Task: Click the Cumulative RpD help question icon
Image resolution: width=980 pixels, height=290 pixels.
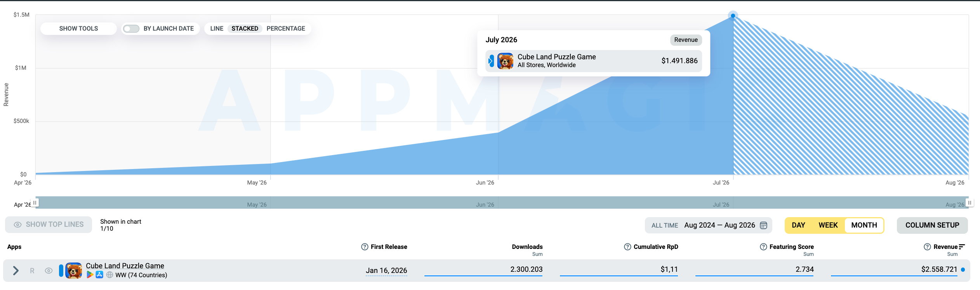Action: pos(627,247)
